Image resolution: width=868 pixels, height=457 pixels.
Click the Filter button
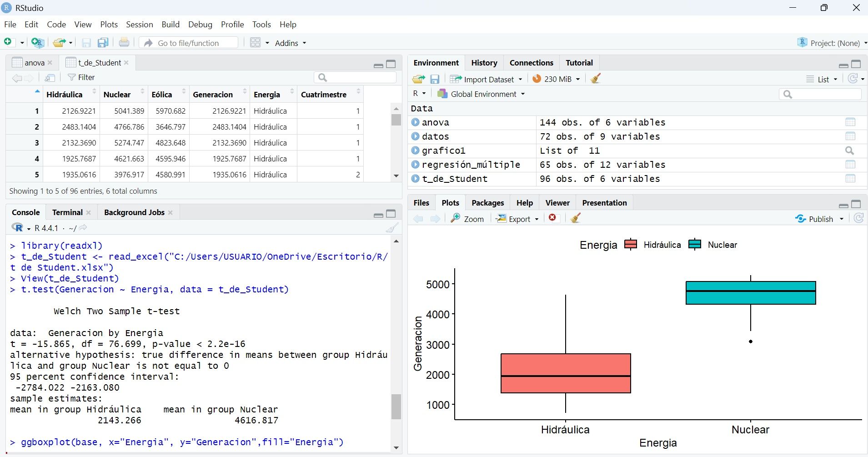click(x=81, y=77)
